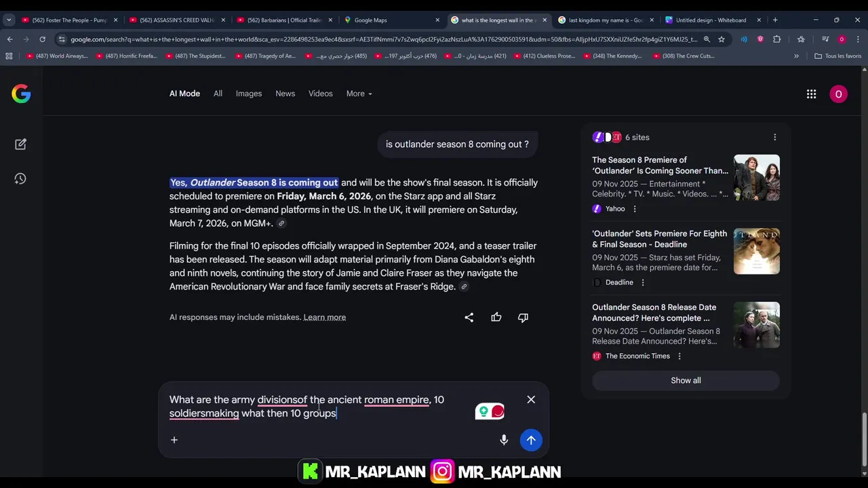Close the 'Barbarians | Official Trailer' tab
Viewport: 868px width, 488px height.
point(330,20)
